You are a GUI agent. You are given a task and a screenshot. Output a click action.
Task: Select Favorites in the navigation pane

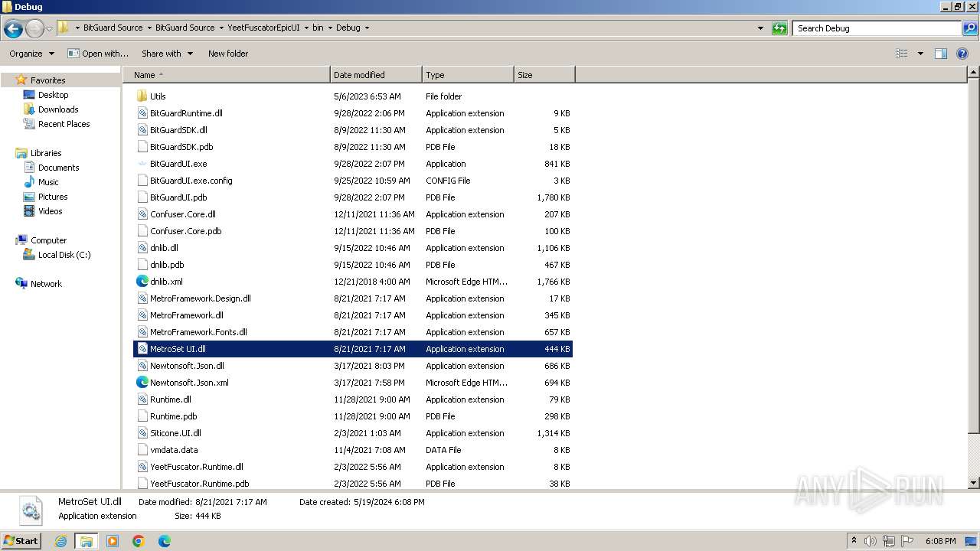pyautogui.click(x=47, y=80)
